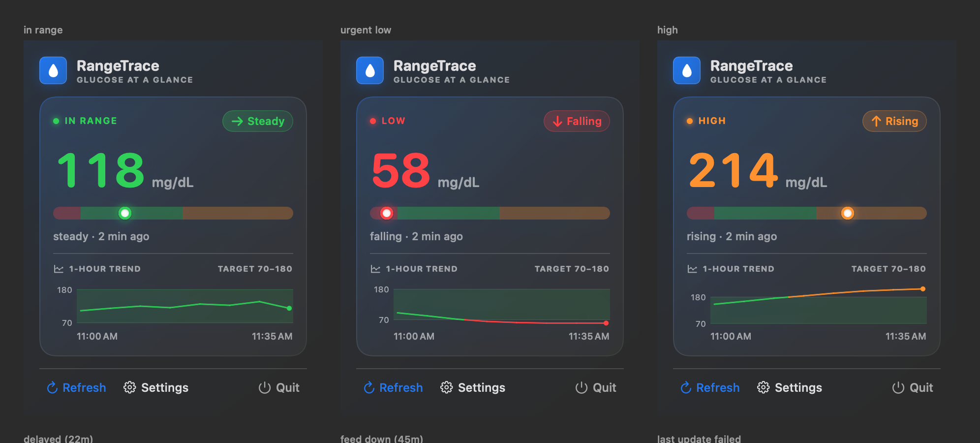Click the Quit power icon in the urgent low panel
Screen dimensions: 980x443
pos(582,387)
